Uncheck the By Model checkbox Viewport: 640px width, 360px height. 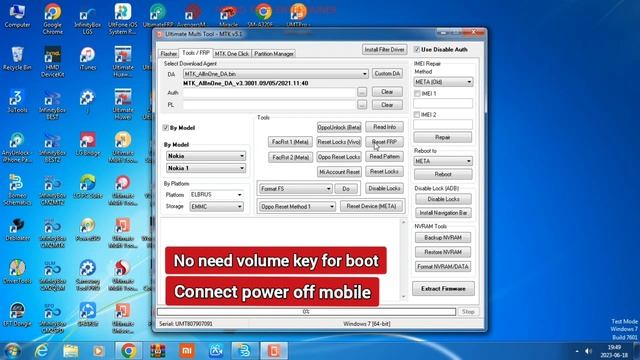[x=166, y=128]
